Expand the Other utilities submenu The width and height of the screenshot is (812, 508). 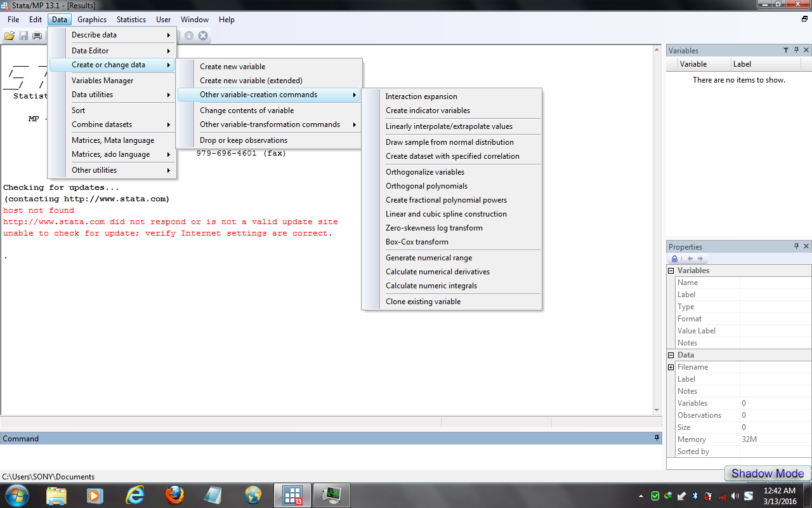[112, 170]
